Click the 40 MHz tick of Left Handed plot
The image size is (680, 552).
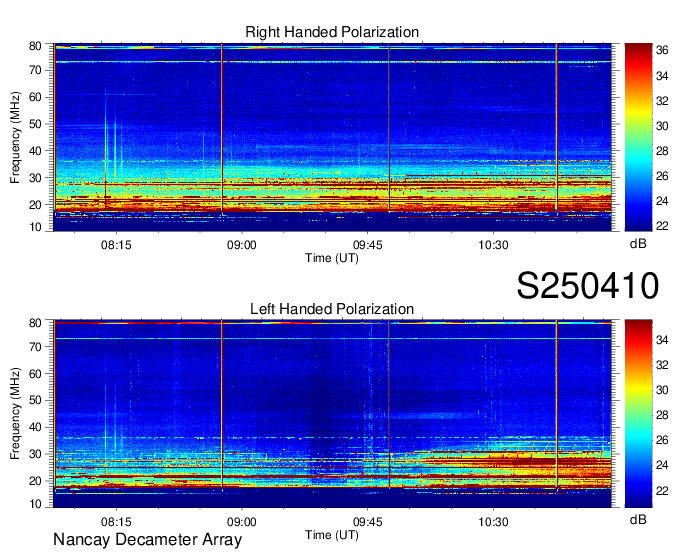click(x=35, y=427)
